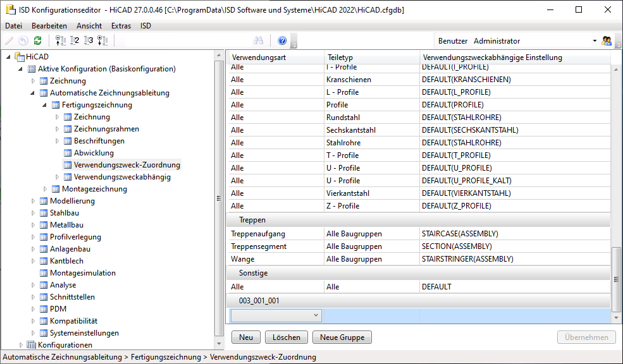Expand the Systemeinstellungen node
Image resolution: width=623 pixels, height=364 pixels.
click(x=33, y=333)
